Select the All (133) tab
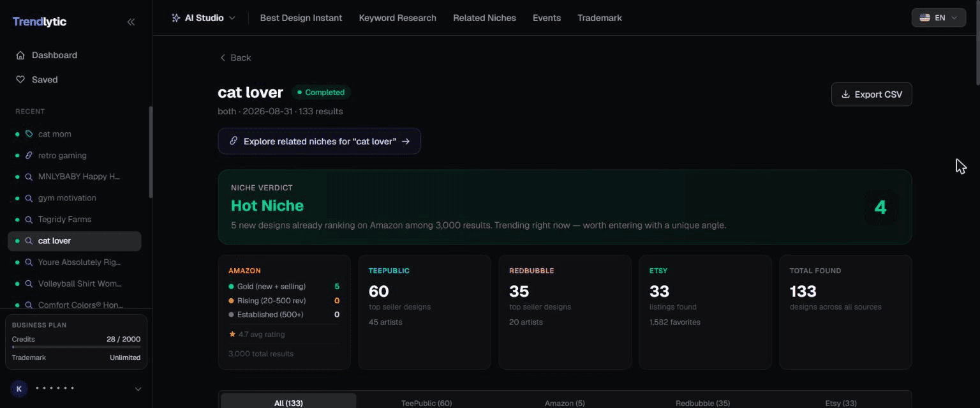This screenshot has width=980, height=408. coord(288,402)
